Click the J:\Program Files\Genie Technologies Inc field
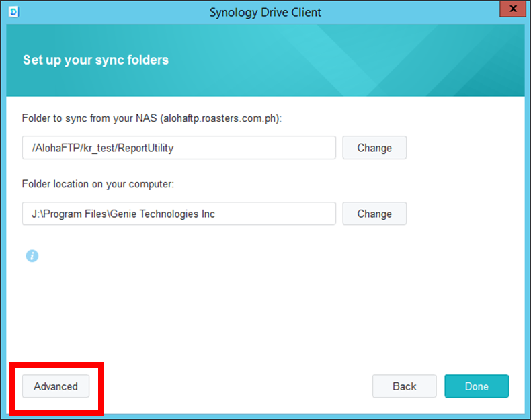 179,214
